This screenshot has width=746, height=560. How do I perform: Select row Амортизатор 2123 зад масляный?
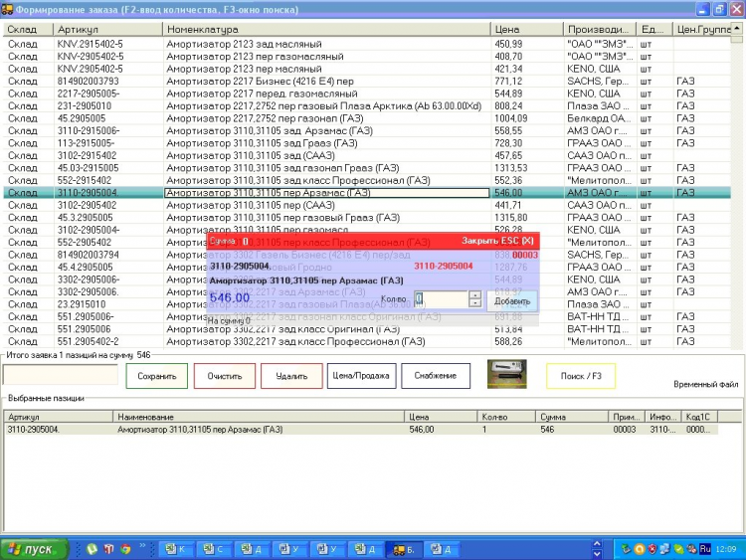pos(367,44)
